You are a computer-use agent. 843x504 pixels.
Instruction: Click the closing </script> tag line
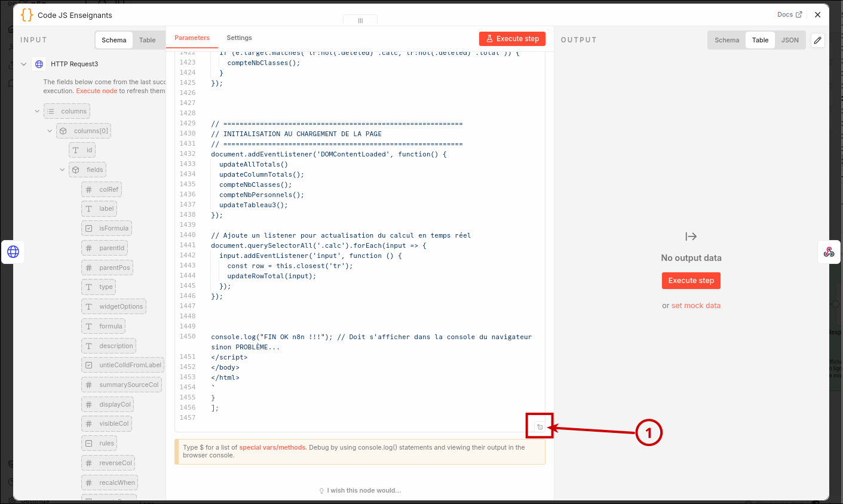point(229,357)
